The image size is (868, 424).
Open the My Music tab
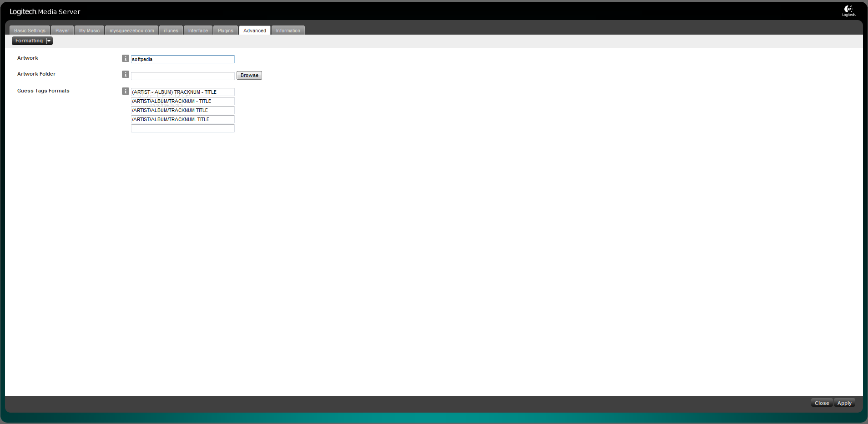click(x=89, y=31)
